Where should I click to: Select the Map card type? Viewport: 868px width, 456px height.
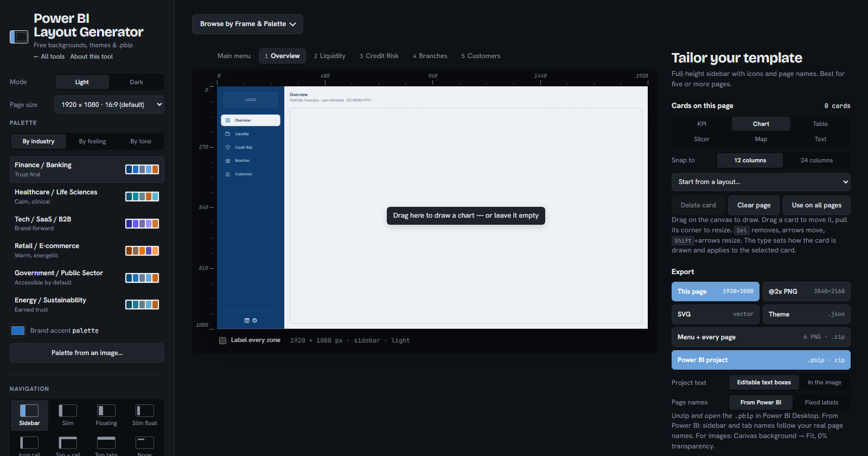point(761,139)
